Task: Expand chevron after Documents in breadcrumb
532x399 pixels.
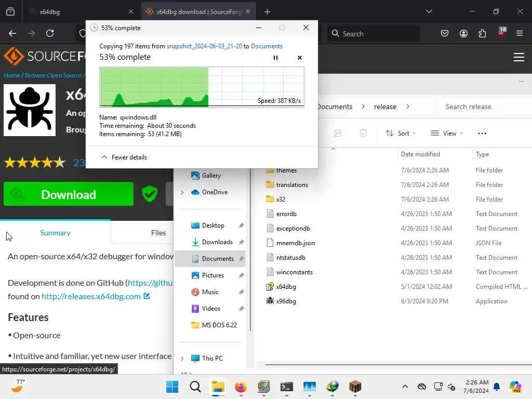Action: click(363, 107)
